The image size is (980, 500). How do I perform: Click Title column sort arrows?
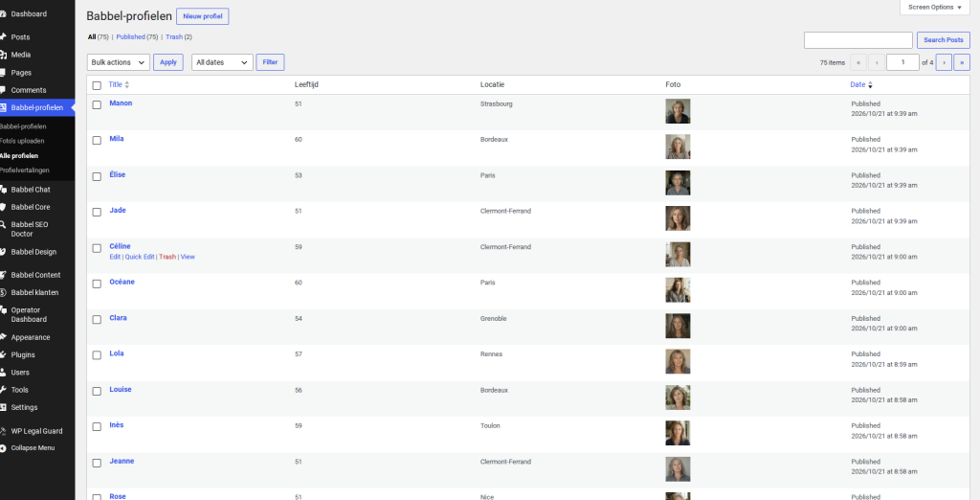(x=127, y=85)
